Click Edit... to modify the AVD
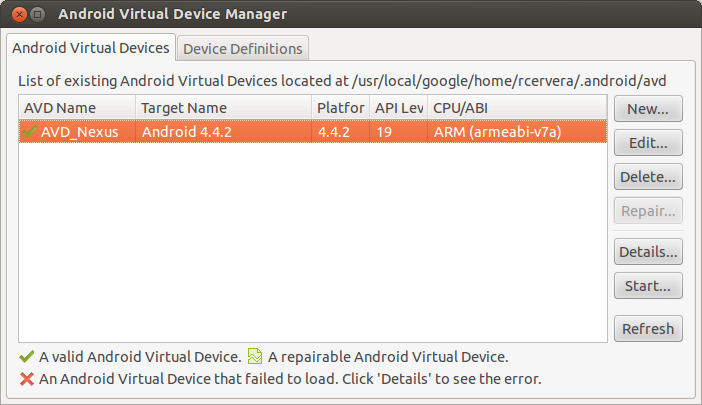Image resolution: width=702 pixels, height=405 pixels. (x=648, y=142)
